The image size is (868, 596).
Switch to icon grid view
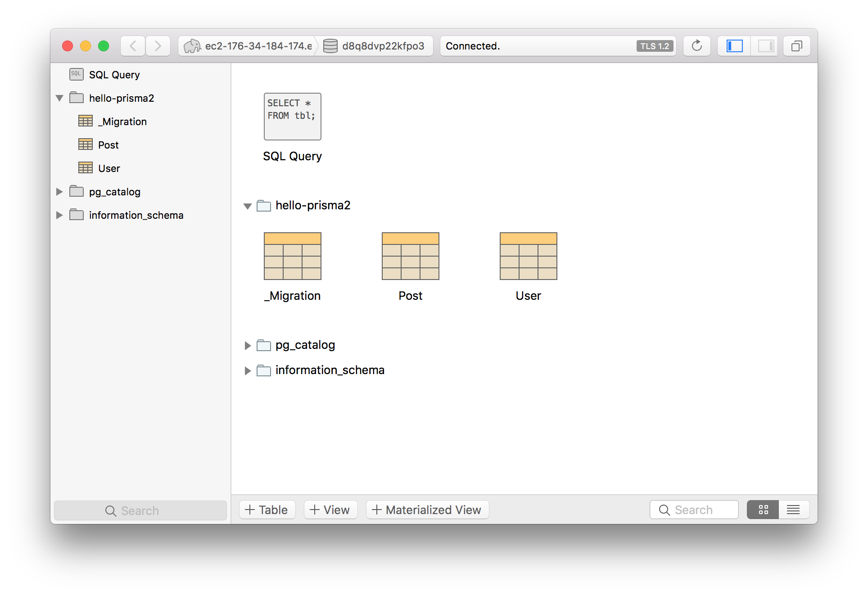click(x=763, y=510)
